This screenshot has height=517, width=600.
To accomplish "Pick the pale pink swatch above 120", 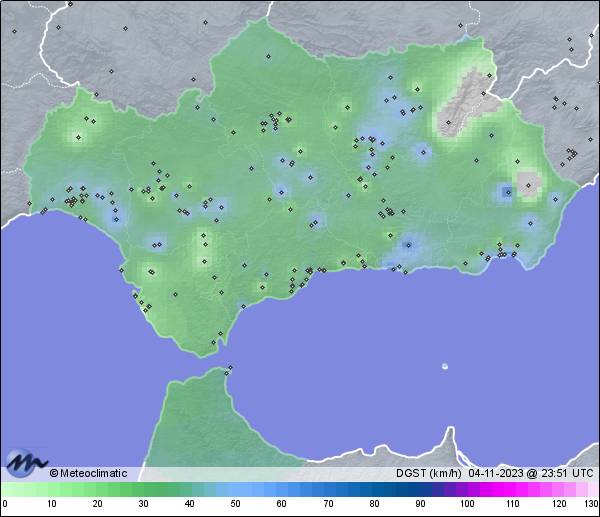I will click(557, 489).
